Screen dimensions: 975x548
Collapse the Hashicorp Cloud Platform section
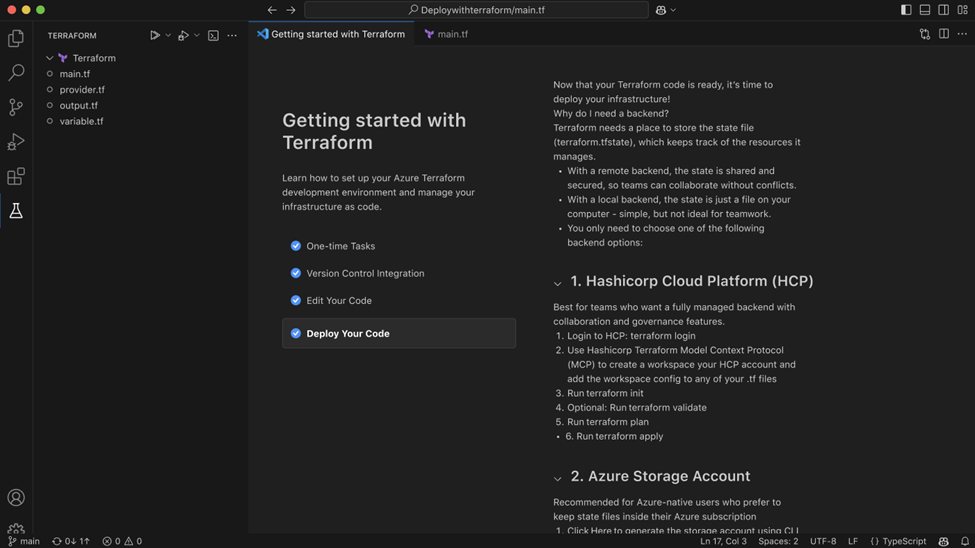558,283
